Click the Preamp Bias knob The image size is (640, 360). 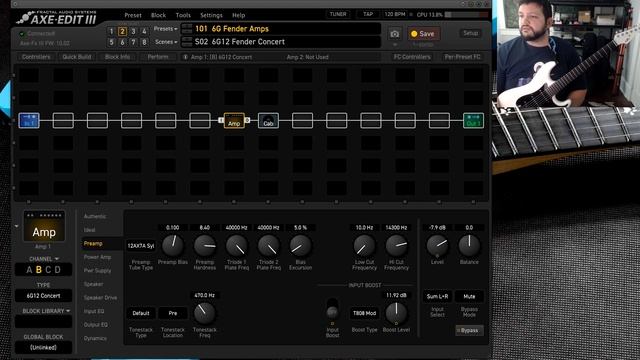[173, 246]
